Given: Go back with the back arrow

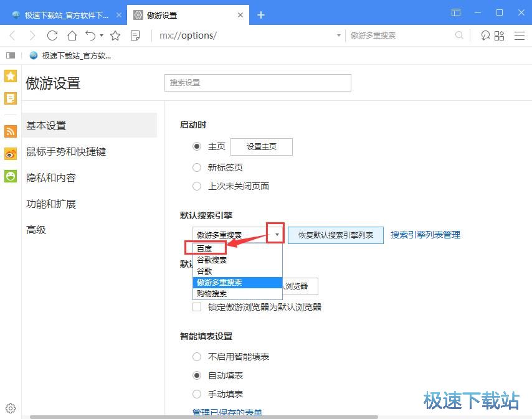Looking at the screenshot, I should (12, 35).
